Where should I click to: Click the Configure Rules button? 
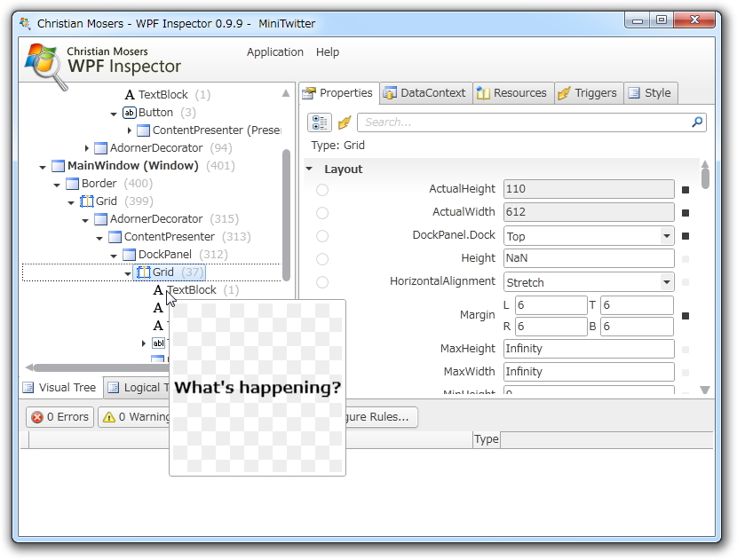[x=381, y=417]
